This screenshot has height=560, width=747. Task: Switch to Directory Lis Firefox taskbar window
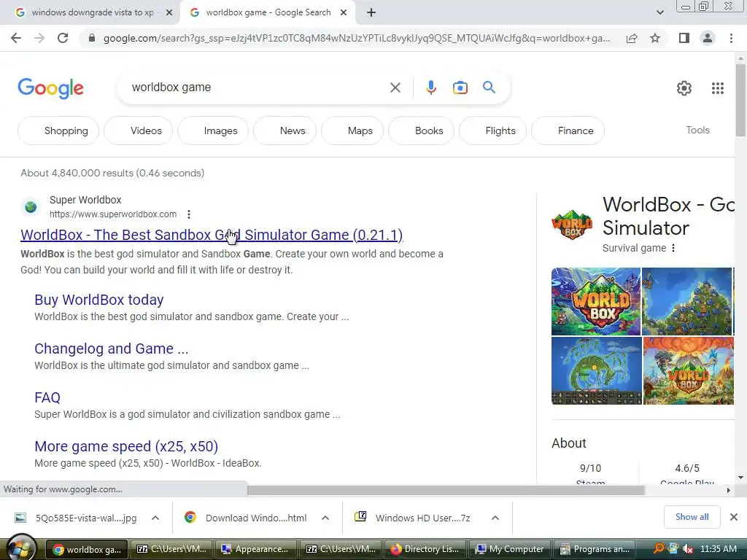click(425, 549)
